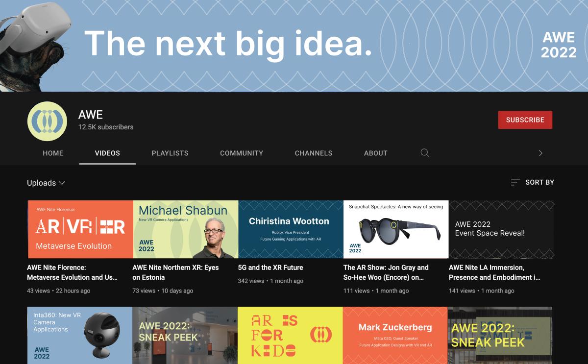The width and height of the screenshot is (588, 364).
Task: Open the channel search magnifier icon
Action: point(425,153)
